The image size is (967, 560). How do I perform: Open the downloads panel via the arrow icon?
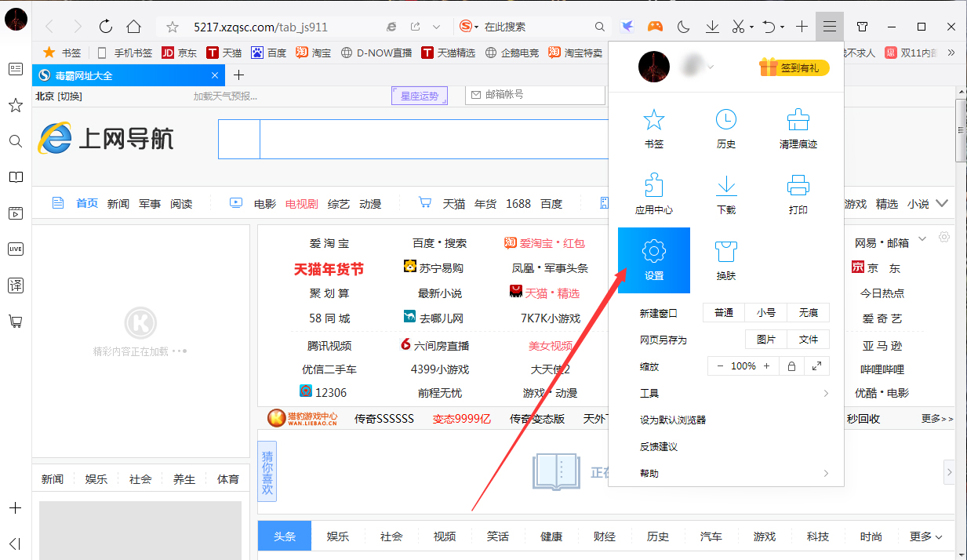click(x=711, y=26)
